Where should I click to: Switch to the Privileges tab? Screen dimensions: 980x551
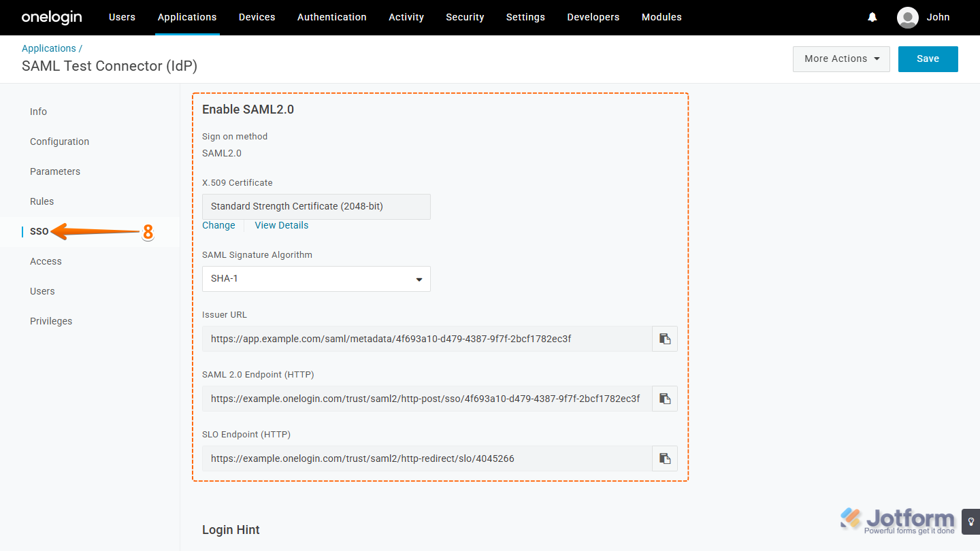[x=51, y=321]
